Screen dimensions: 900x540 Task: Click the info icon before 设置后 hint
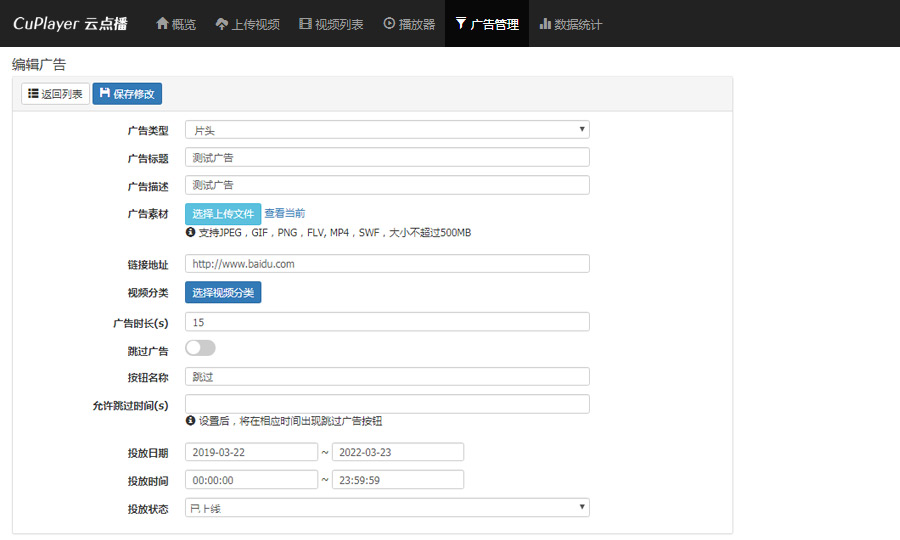click(190, 421)
